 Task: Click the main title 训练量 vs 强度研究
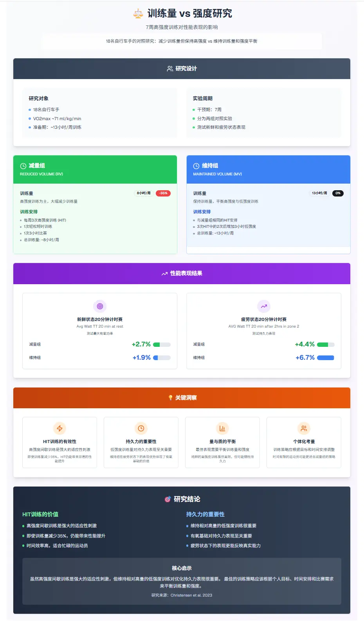point(189,14)
